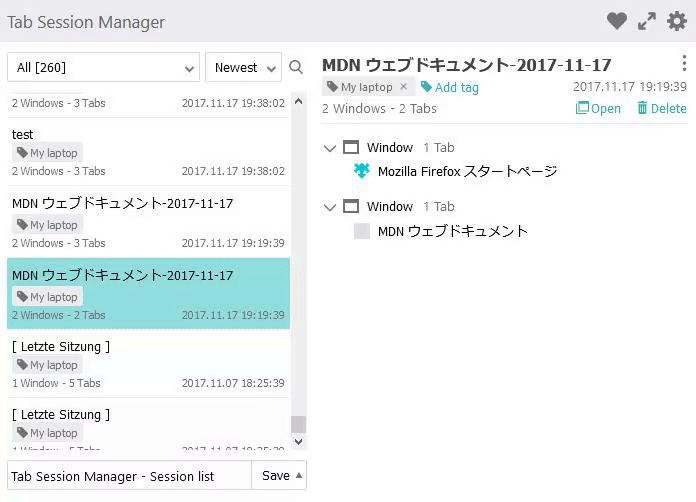The width and height of the screenshot is (696, 502).
Task: Open the Newest sort dropdown
Action: (243, 67)
